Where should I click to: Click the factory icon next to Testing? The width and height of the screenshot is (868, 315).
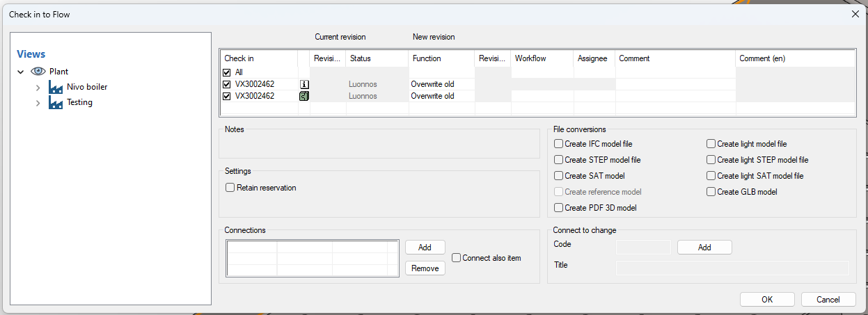point(56,102)
